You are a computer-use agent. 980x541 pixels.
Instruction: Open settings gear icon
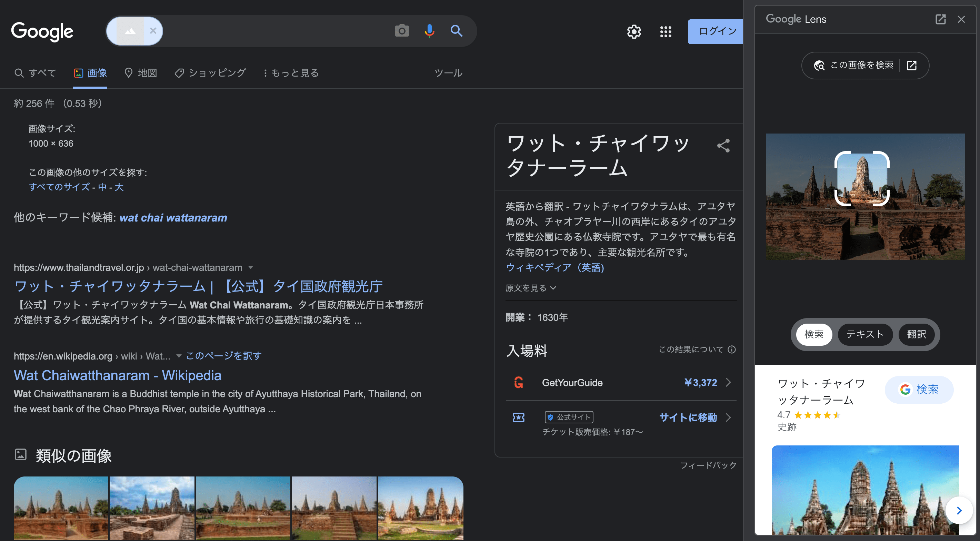634,32
